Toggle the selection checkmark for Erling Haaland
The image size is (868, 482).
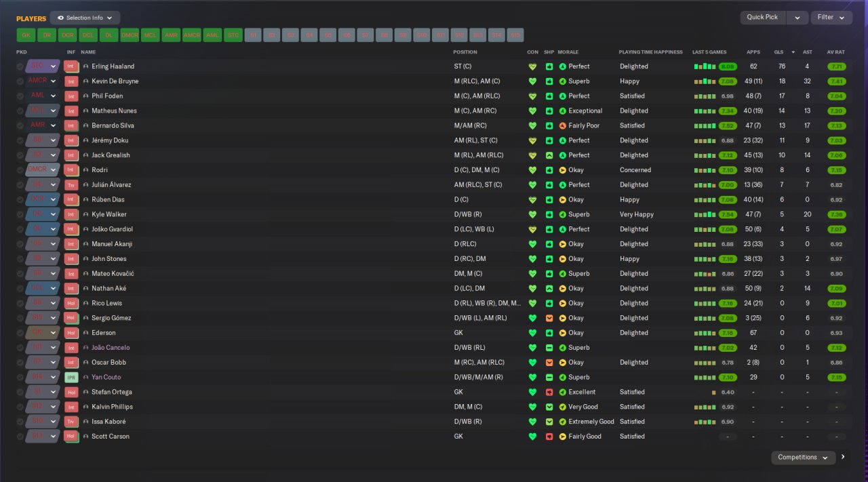20,66
